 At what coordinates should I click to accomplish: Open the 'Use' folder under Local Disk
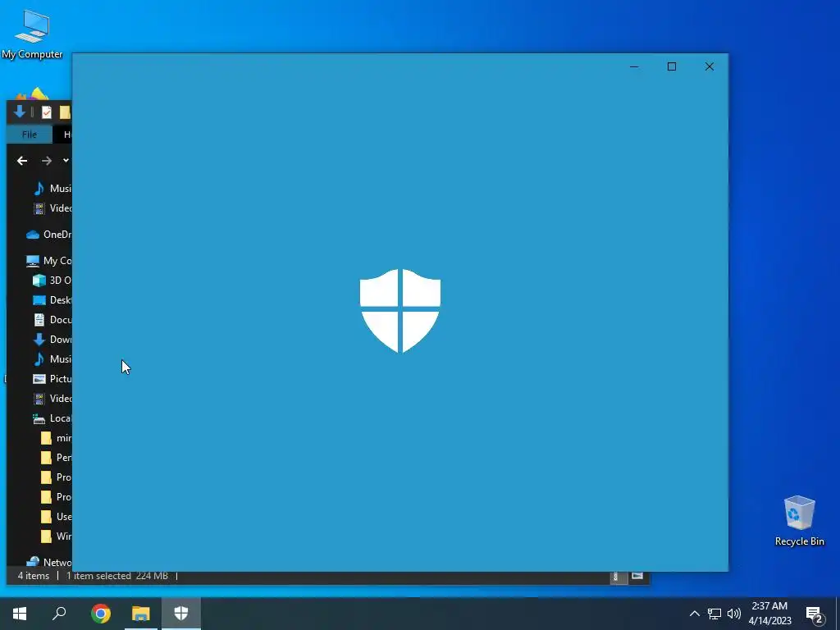coord(56,517)
